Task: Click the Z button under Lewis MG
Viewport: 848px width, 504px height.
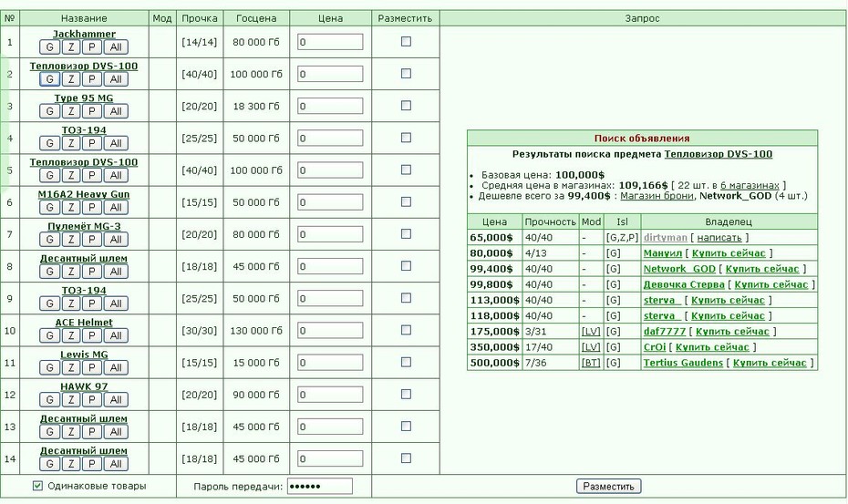Action: coord(71,367)
